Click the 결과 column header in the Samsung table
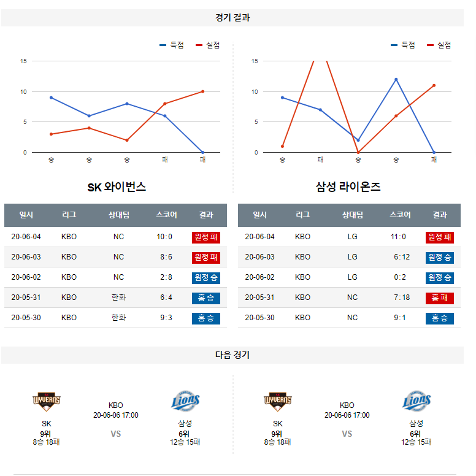 click(440, 215)
